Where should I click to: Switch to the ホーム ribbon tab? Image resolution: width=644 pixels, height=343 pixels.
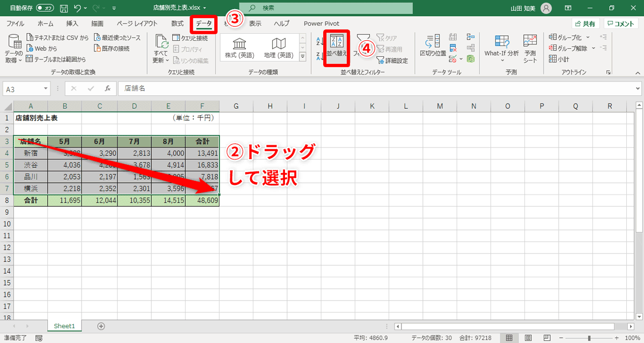coord(45,24)
